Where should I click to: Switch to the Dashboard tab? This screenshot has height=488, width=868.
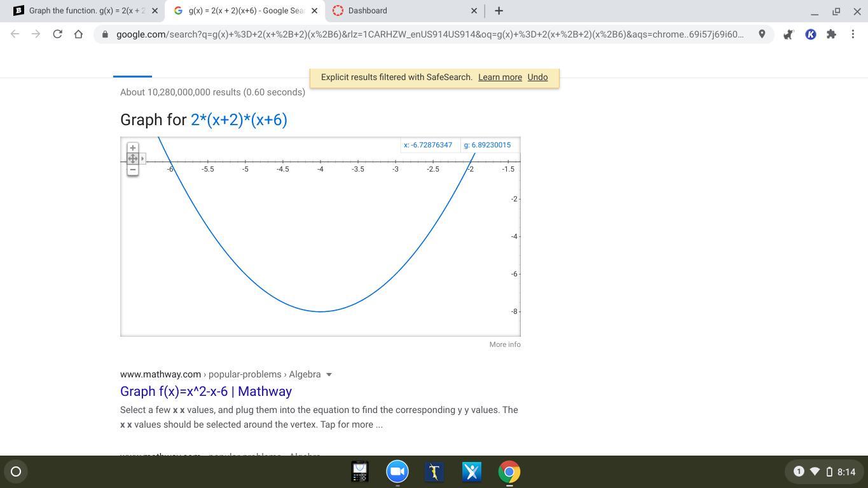pyautogui.click(x=405, y=11)
